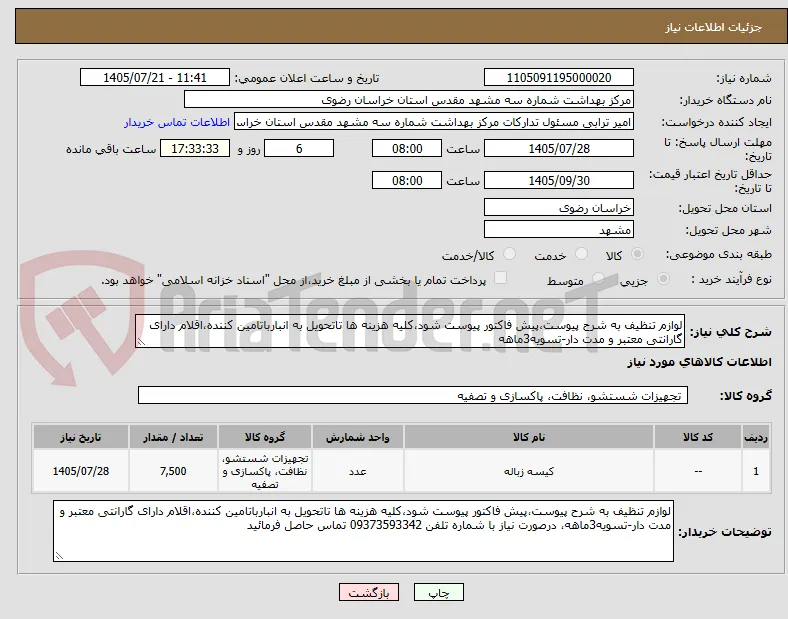Select the کالا radio button
Viewport: 788px width, 619px height.
click(637, 254)
